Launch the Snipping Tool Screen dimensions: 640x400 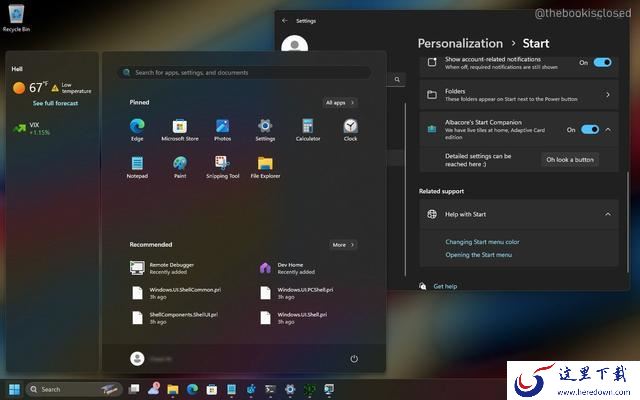point(222,167)
